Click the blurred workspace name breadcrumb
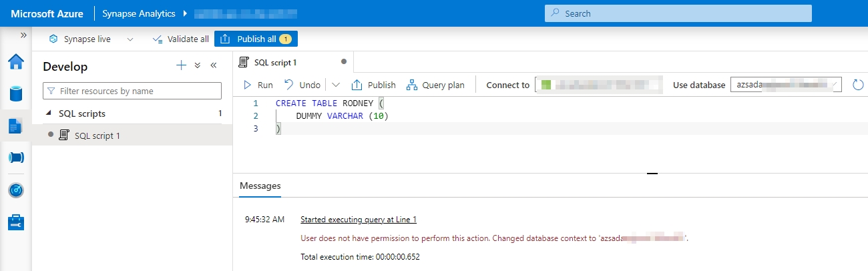 245,13
